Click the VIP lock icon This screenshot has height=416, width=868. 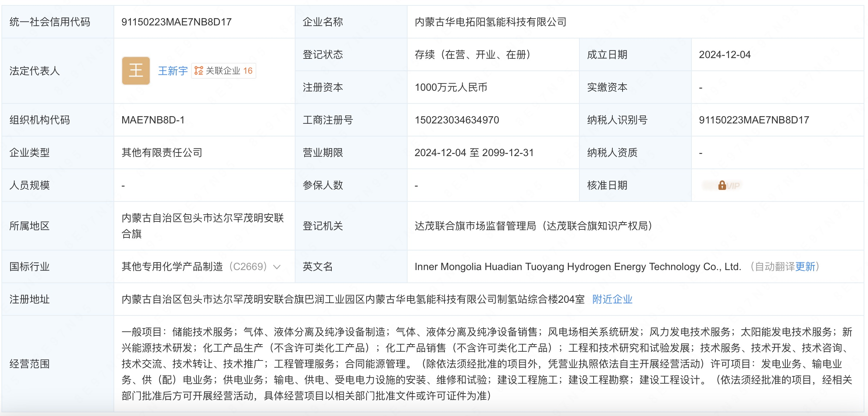(x=722, y=185)
